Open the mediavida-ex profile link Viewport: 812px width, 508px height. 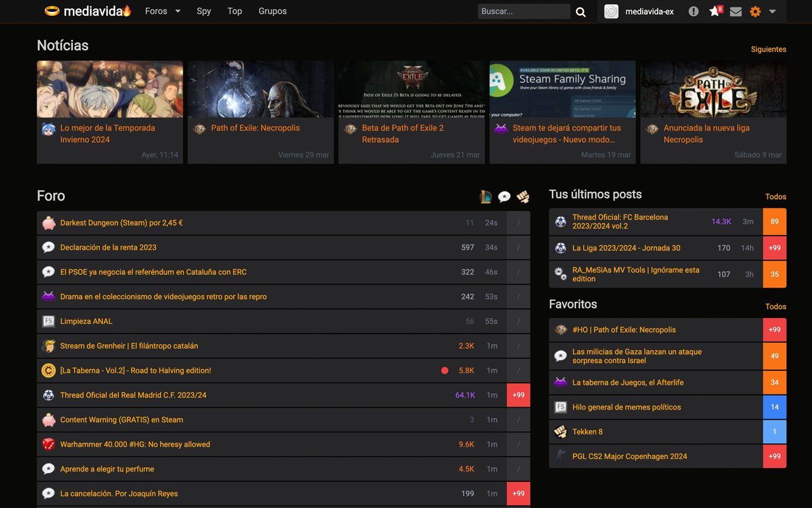650,11
